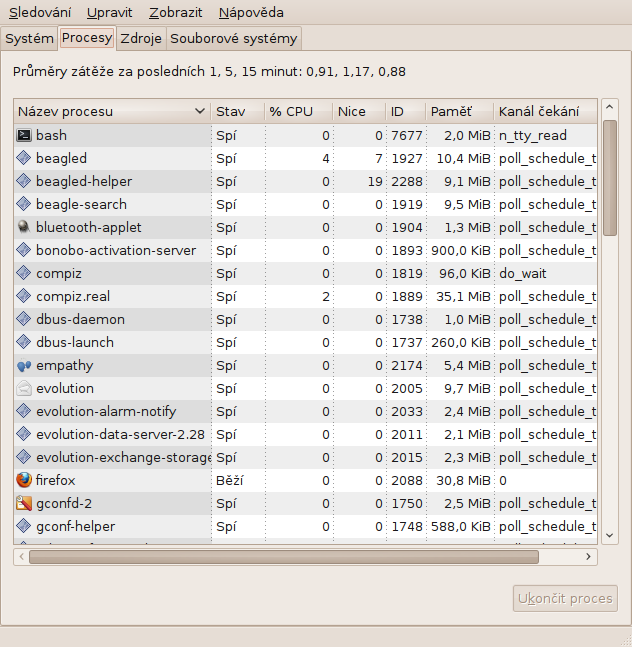Sort by Kanál čekání column header

point(545,111)
